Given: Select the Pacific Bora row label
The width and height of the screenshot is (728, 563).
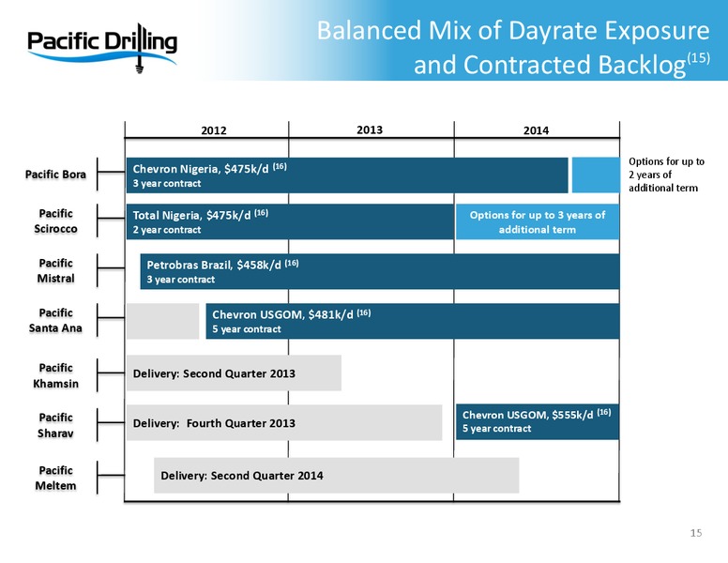Looking at the screenshot, I should click(x=55, y=175).
